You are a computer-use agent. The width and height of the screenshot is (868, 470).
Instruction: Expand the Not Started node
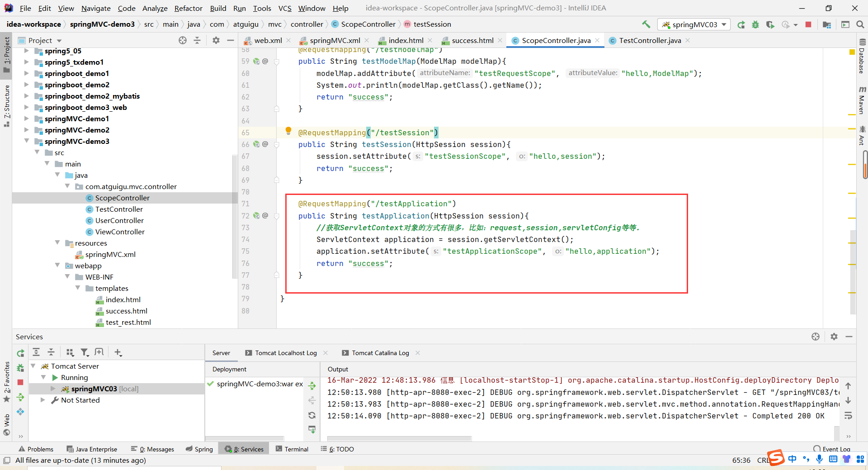pyautogui.click(x=43, y=400)
